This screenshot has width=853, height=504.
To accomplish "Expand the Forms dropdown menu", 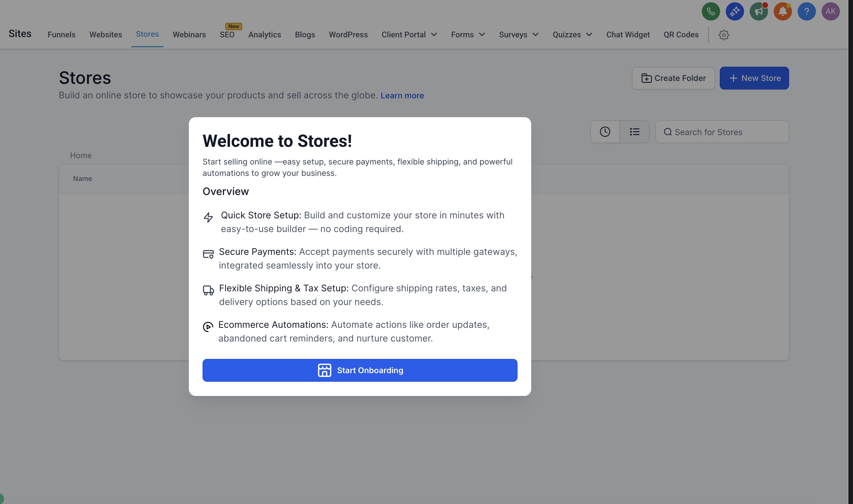I will coord(468,35).
